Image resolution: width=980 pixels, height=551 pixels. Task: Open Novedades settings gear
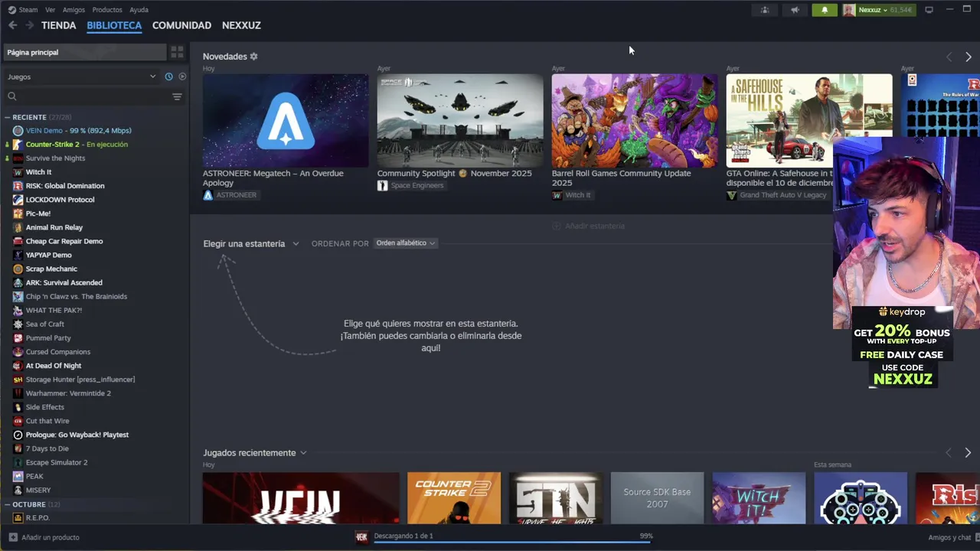[253, 57]
